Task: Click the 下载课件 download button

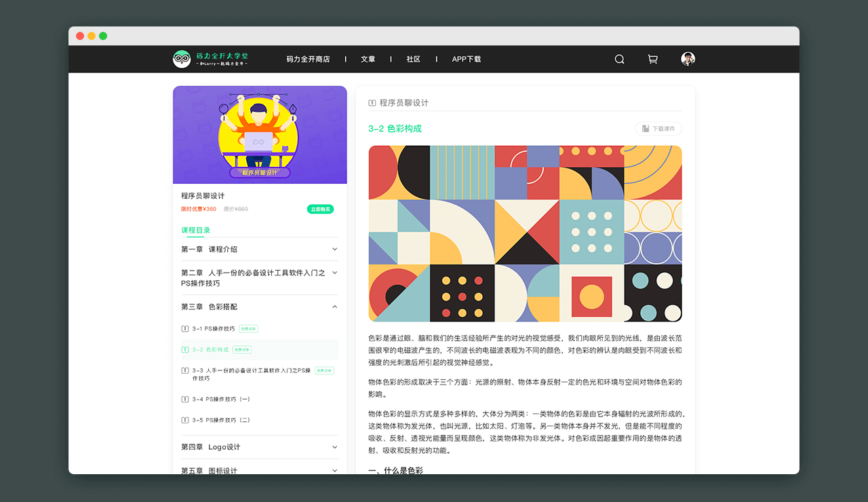Action: click(x=658, y=129)
